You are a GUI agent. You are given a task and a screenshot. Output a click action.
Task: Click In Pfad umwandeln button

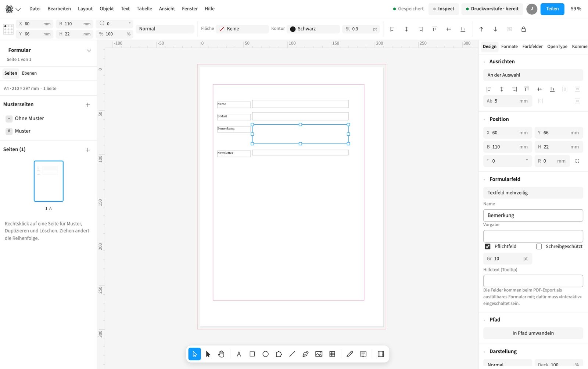(x=533, y=333)
